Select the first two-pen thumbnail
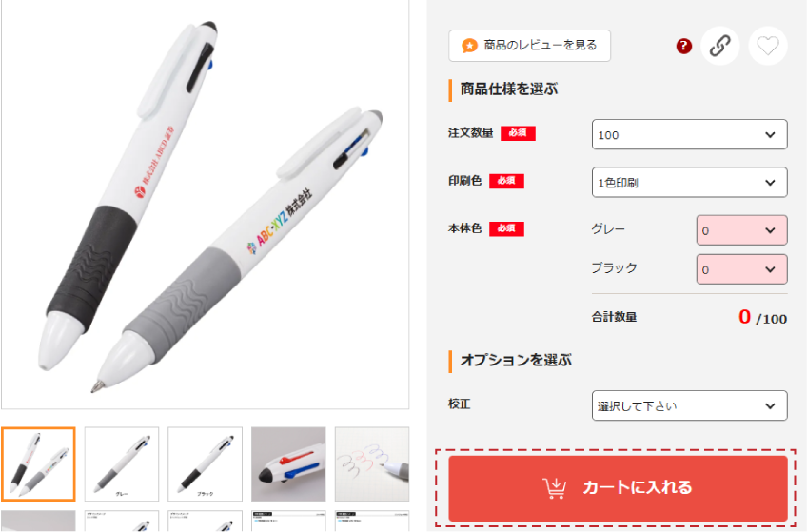 (39, 464)
